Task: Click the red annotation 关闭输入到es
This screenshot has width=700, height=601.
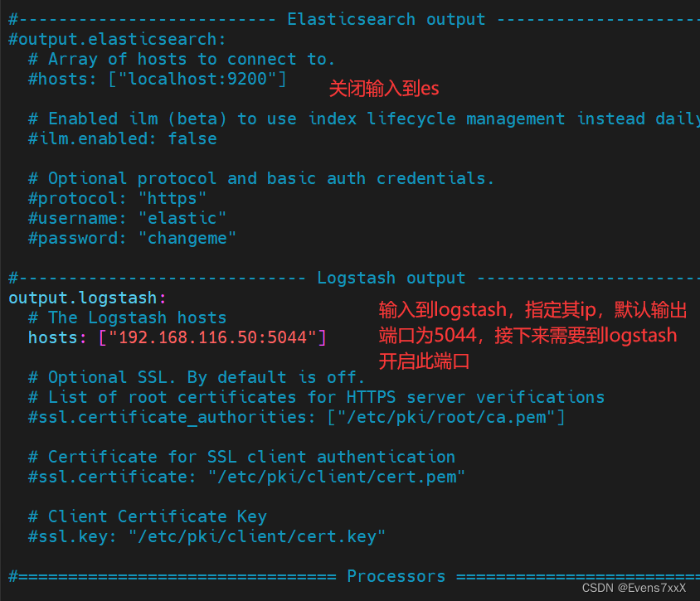Action: click(384, 88)
